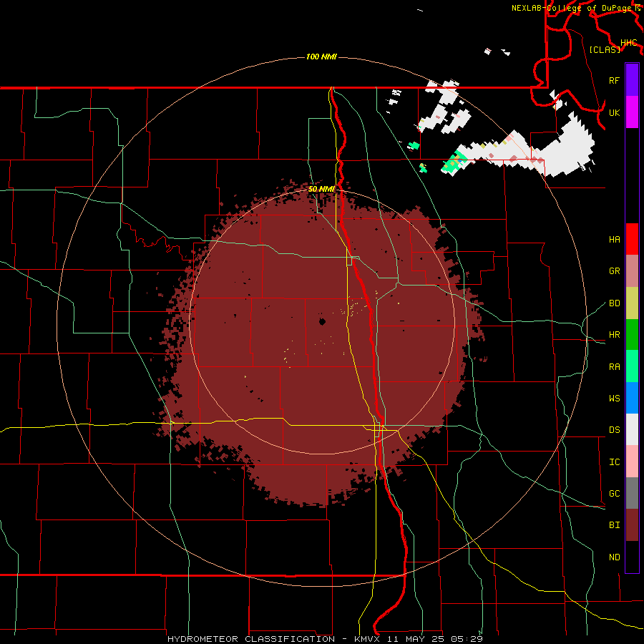Viewport: 644px width, 644px height.
Task: Click the black radar site dot at center
Action: [x=323, y=321]
